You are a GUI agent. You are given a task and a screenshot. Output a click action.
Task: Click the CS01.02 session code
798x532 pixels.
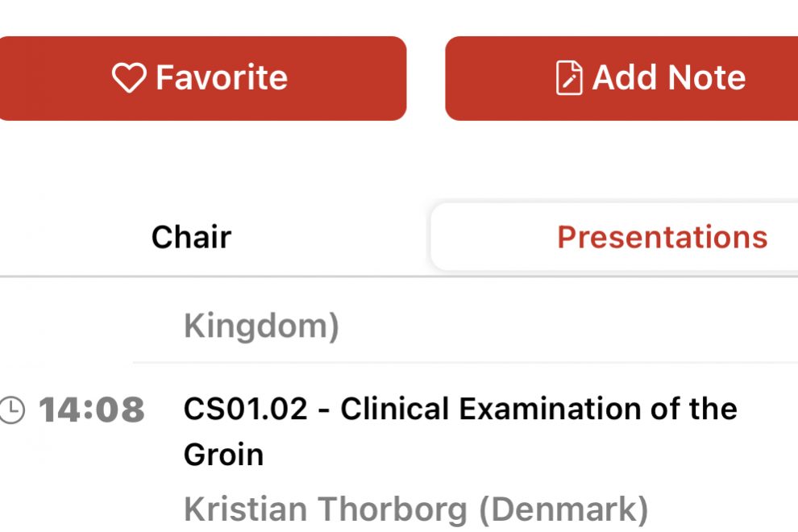(x=245, y=409)
